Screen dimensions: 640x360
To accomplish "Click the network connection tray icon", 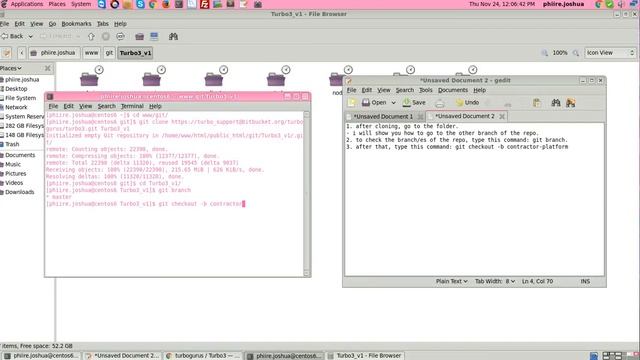I will coord(633,4).
